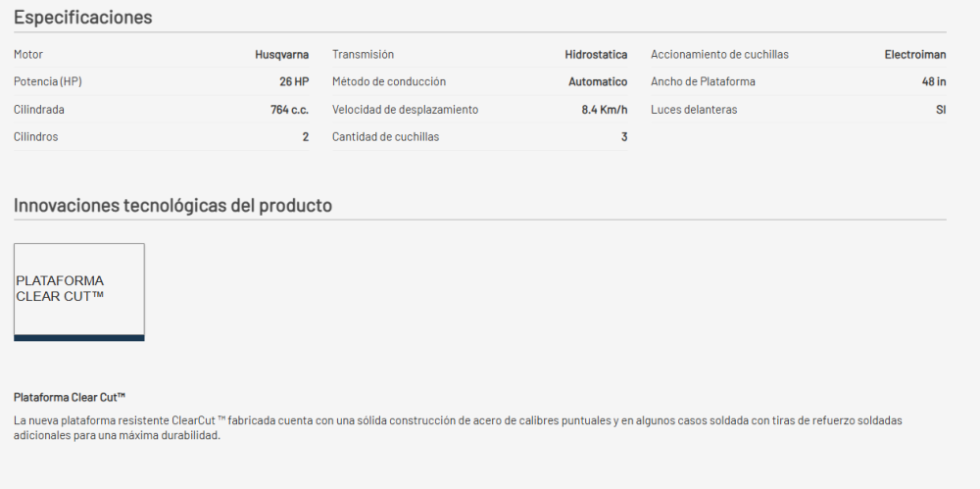Select the Hidrostatica transmission value
Screen dimensions: 980x489
(x=596, y=55)
